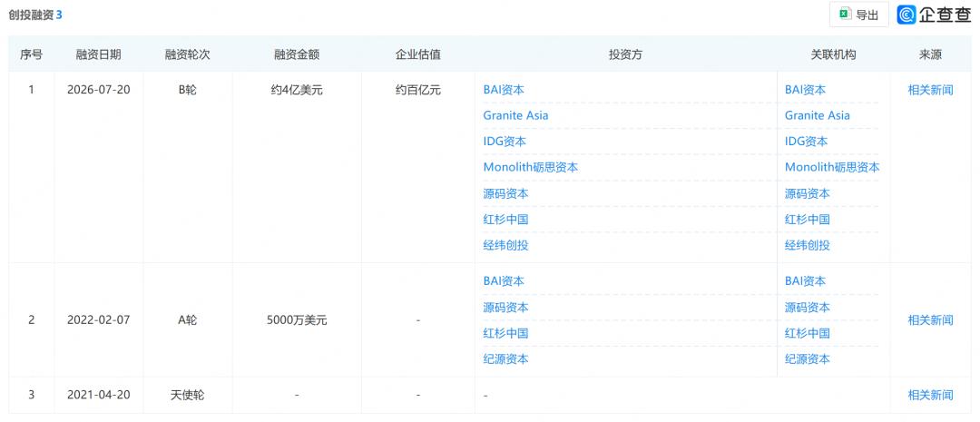980x422 pixels.
Task: Open 相关新闻 link for B轮 row
Action: pyautogui.click(x=931, y=90)
